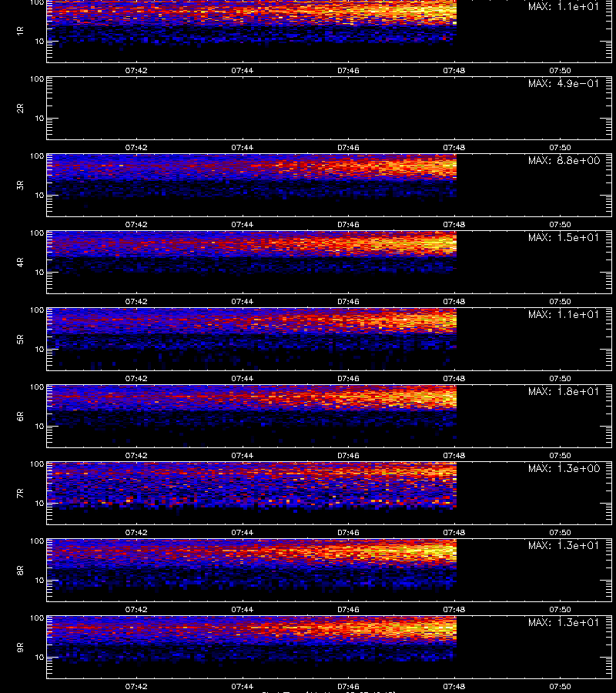Click the 07:50 time label below panel 9R
The width and height of the screenshot is (616, 693).
(x=560, y=686)
